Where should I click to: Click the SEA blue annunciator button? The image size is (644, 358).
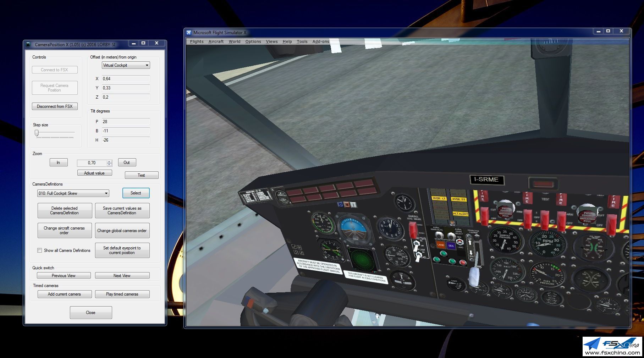coord(451,246)
